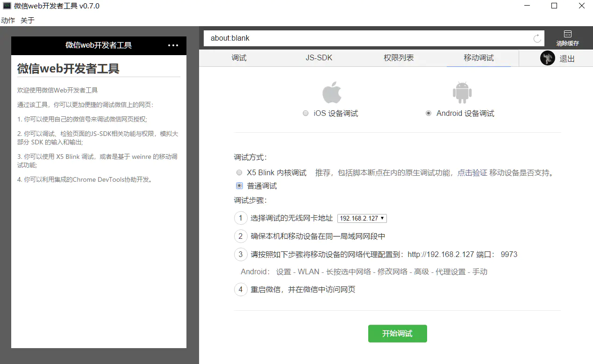Click step text 重启微信，并在微信中访问网页
Screen dimensions: 593x364
pos(303,289)
